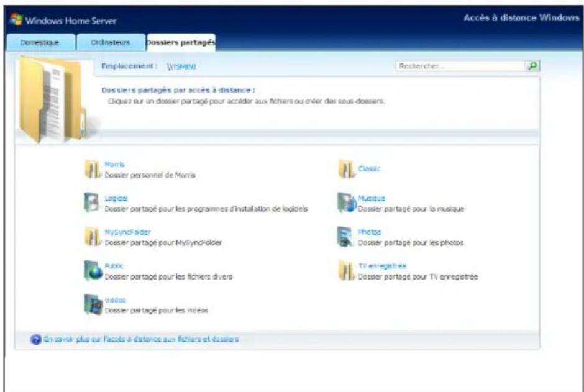The height and width of the screenshot is (392, 584).
Task: Open the Public shared folder link
Action: tap(114, 266)
